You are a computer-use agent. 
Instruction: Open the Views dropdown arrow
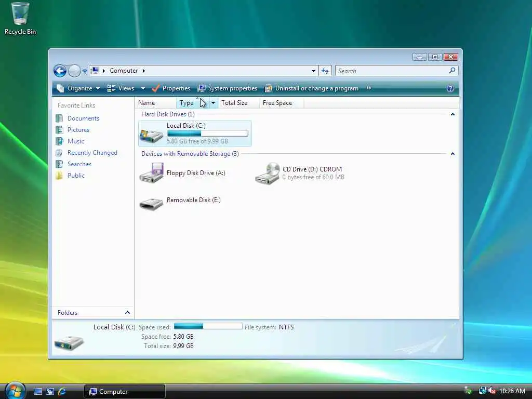point(143,88)
